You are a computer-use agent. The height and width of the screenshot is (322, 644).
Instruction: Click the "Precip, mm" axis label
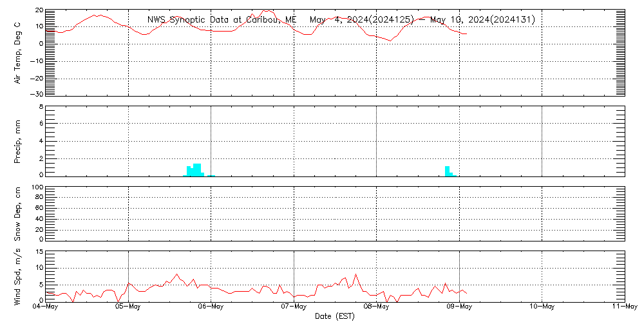click(18, 140)
